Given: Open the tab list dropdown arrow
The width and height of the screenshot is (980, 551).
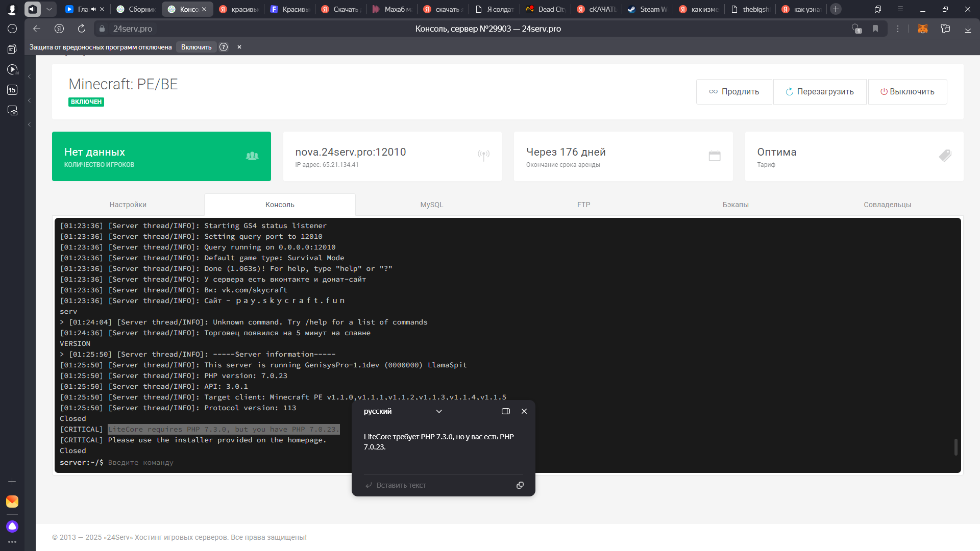Looking at the screenshot, I should click(x=49, y=9).
